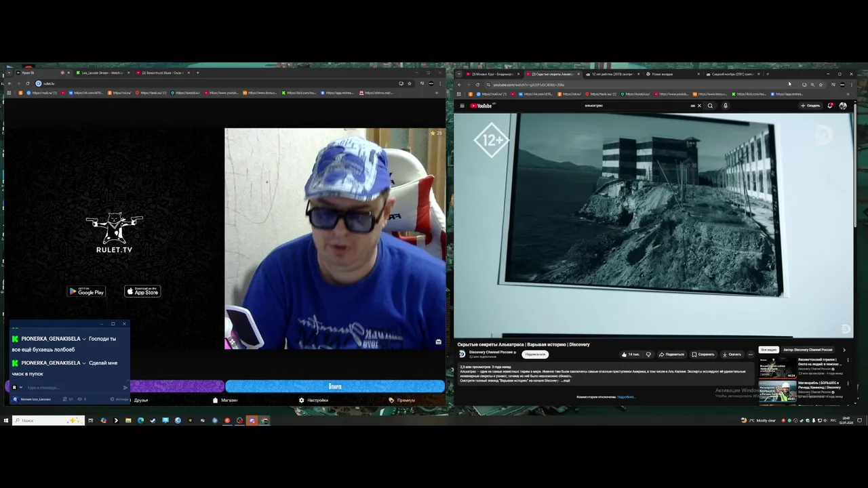Open Настройки on Rulet.tv
Screen dimensions: 868x488
(314, 401)
